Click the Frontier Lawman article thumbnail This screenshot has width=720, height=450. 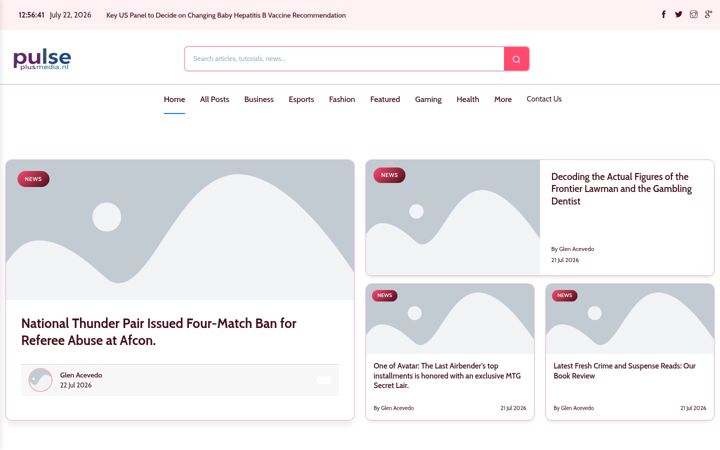tap(453, 218)
